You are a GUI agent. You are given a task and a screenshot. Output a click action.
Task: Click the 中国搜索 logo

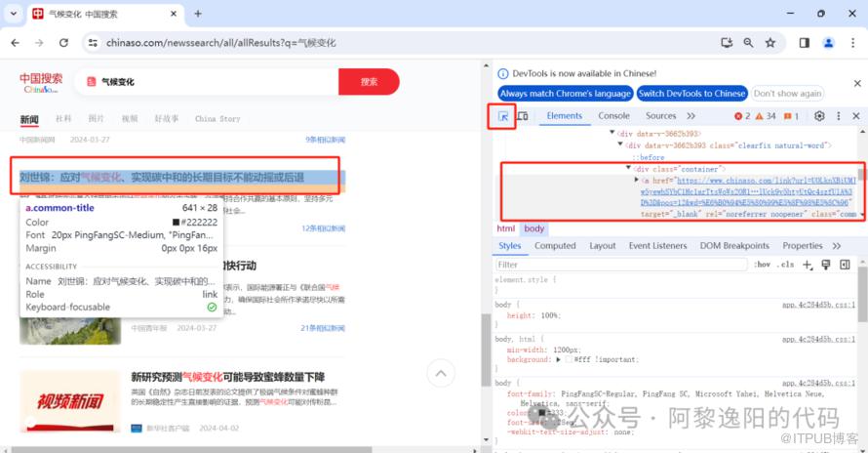(41, 83)
